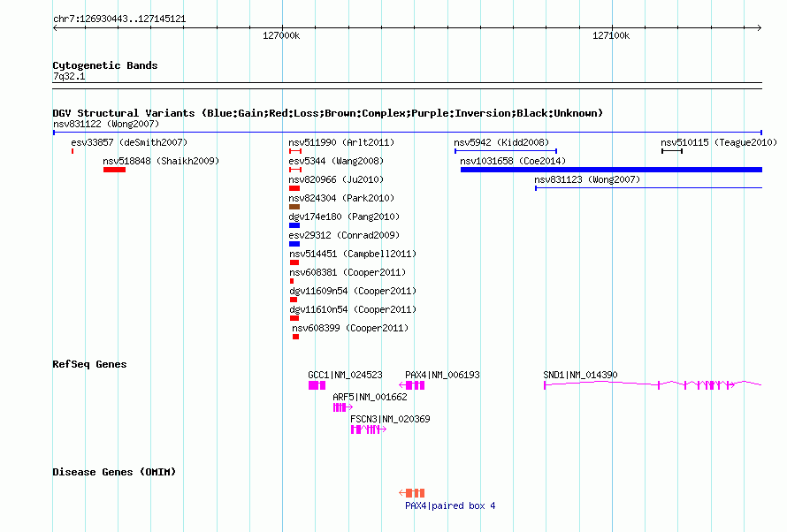Click the left arrow of the ruler
Viewport: 787px width, 532px height.
click(55, 28)
